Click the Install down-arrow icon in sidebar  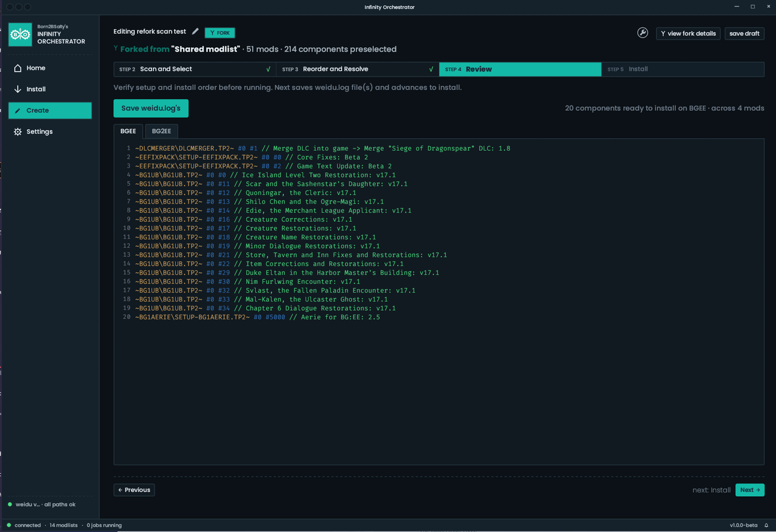point(18,89)
